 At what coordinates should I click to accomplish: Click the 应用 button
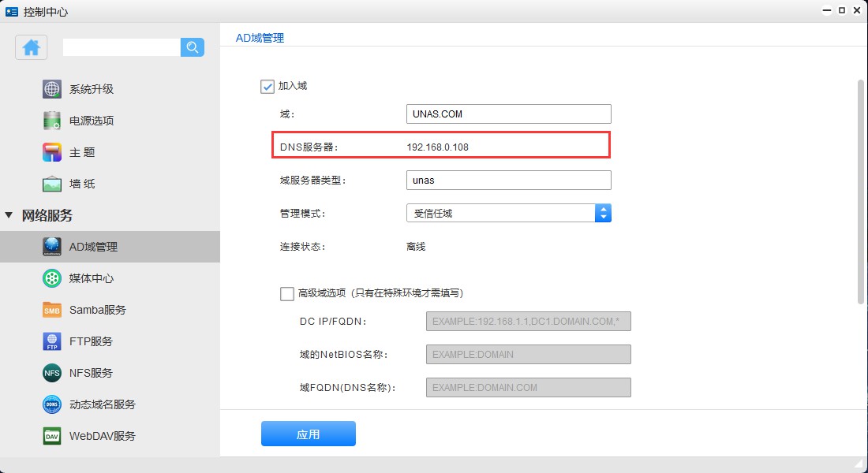tap(308, 434)
